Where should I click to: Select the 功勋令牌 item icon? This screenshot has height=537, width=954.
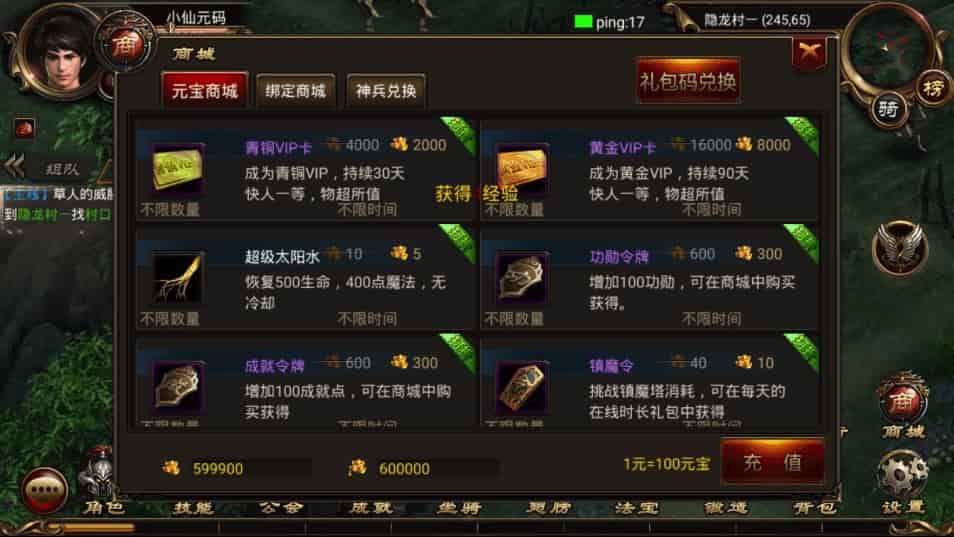pyautogui.click(x=522, y=277)
